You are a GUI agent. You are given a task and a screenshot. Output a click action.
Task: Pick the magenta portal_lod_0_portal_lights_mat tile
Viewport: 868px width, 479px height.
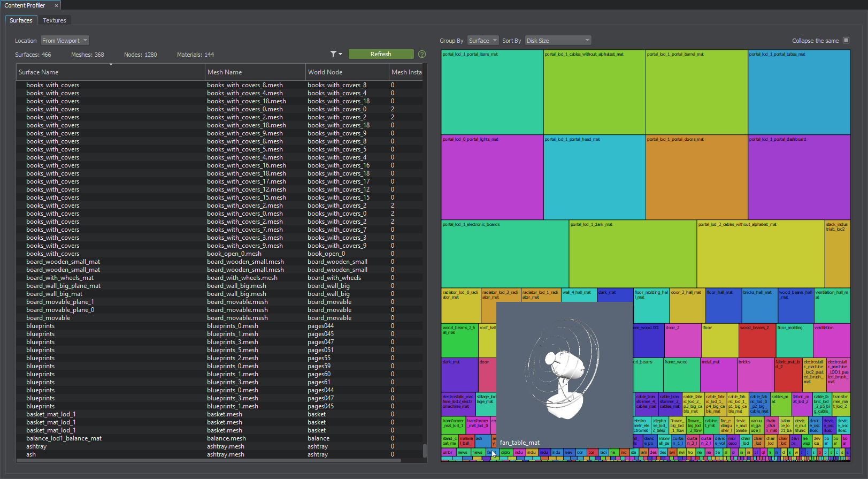(492, 177)
